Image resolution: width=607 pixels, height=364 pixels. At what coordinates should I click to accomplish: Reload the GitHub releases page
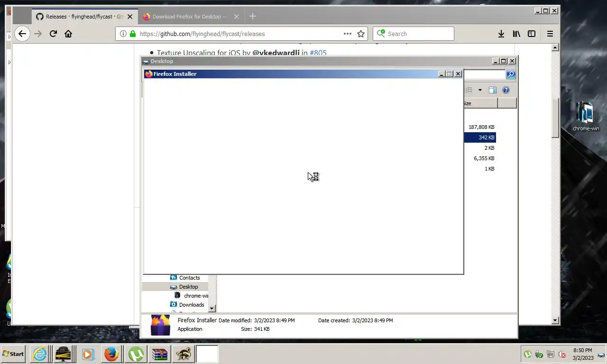pyautogui.click(x=53, y=34)
